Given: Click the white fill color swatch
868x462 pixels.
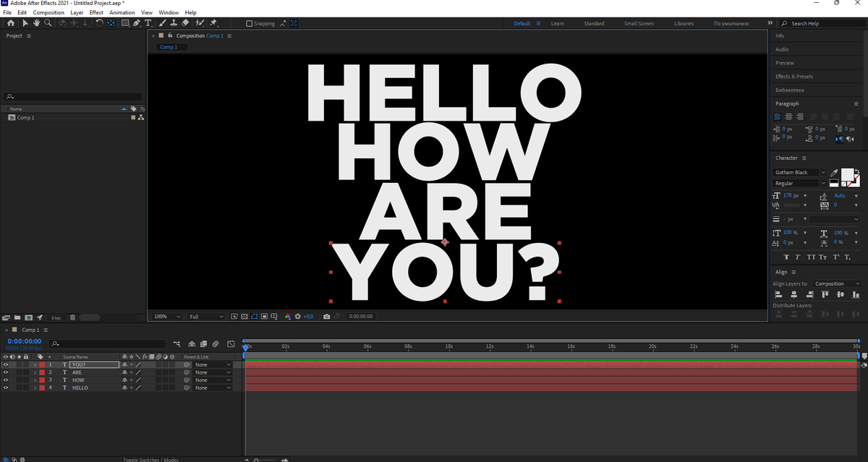Looking at the screenshot, I should coord(847,174).
